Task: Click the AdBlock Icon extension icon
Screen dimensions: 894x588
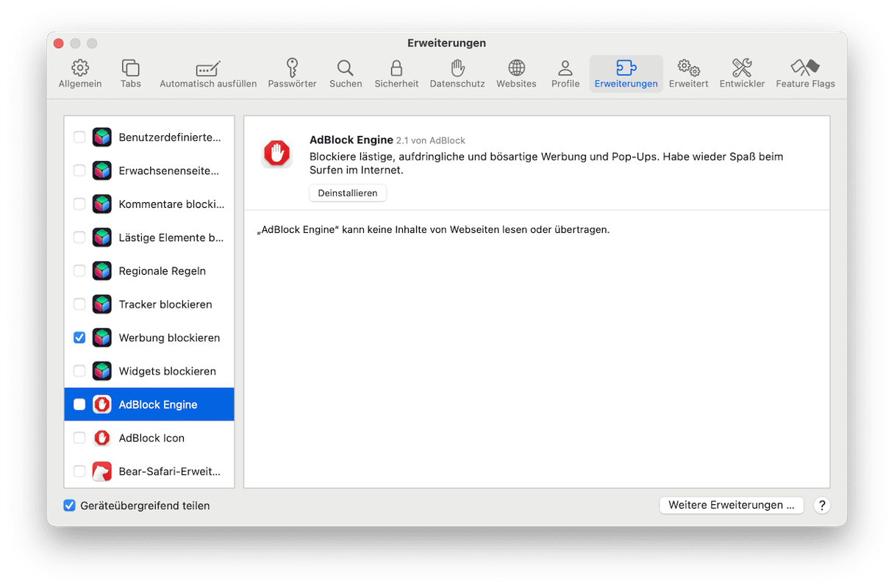Action: click(102, 438)
